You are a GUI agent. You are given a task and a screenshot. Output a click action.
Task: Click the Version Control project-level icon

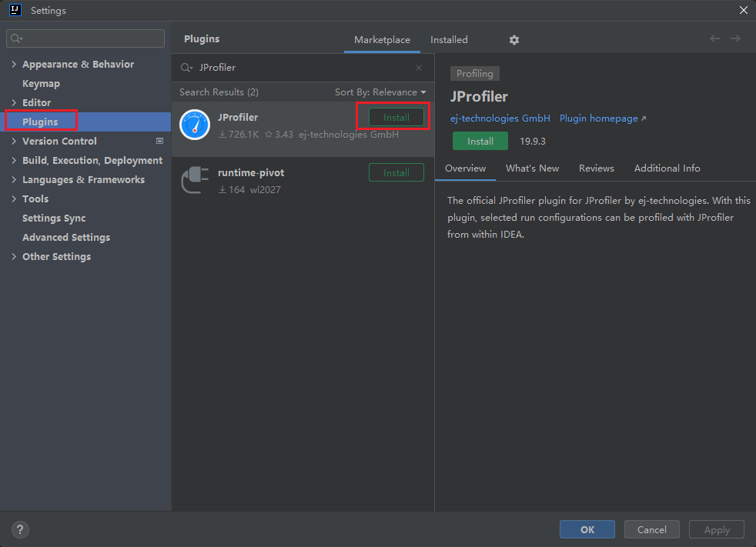(x=159, y=142)
